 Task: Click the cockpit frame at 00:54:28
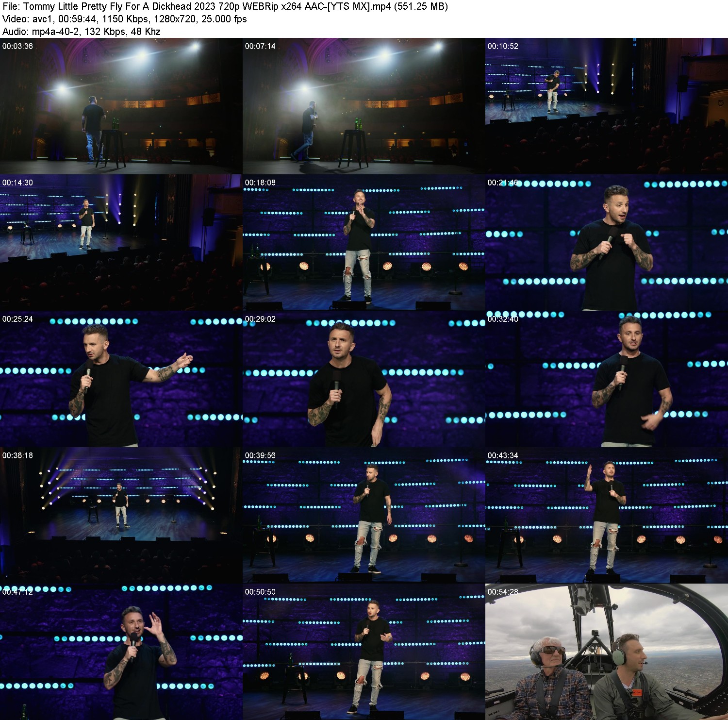pos(607,652)
